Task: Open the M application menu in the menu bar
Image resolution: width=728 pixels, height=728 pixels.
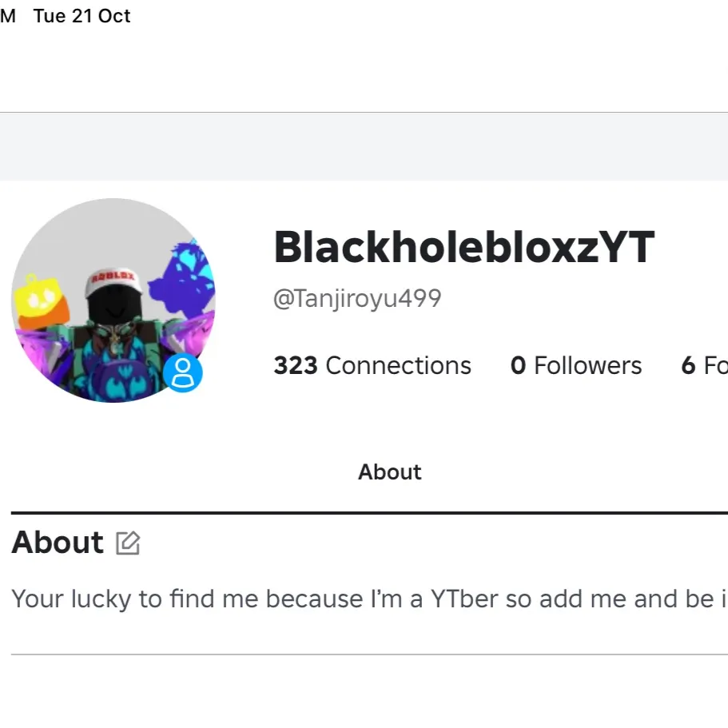Action: coord(7,15)
